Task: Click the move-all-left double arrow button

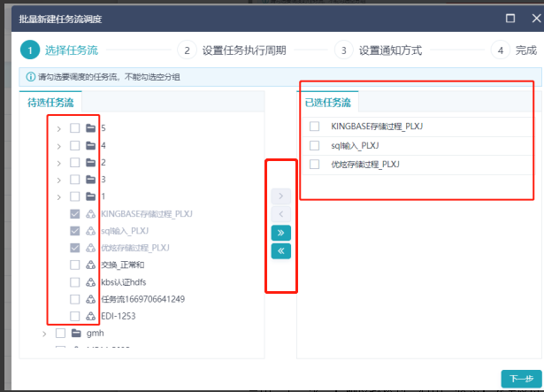Action: point(280,251)
